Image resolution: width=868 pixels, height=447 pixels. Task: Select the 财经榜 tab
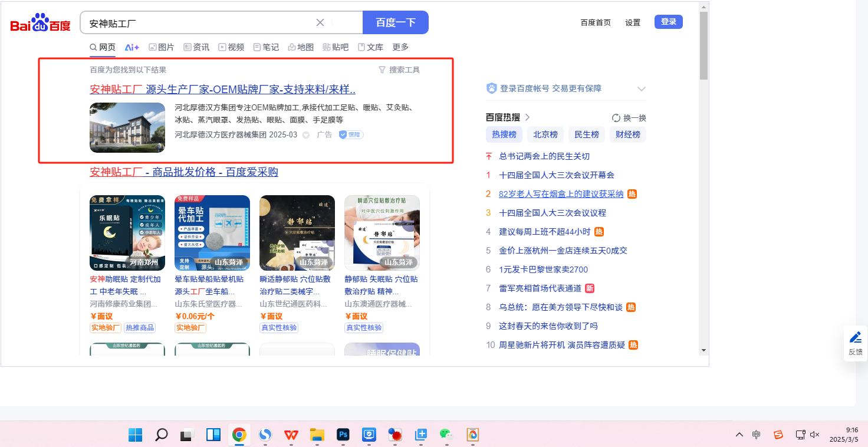tap(628, 134)
